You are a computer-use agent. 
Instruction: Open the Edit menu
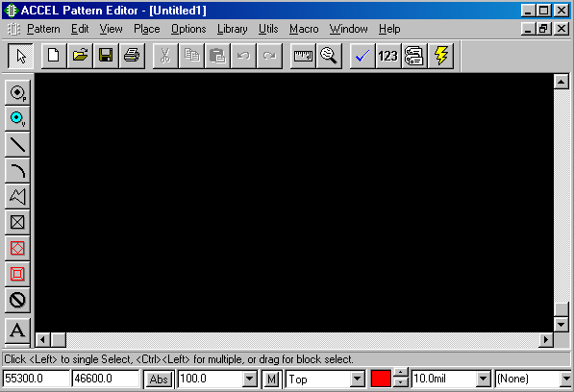point(80,29)
